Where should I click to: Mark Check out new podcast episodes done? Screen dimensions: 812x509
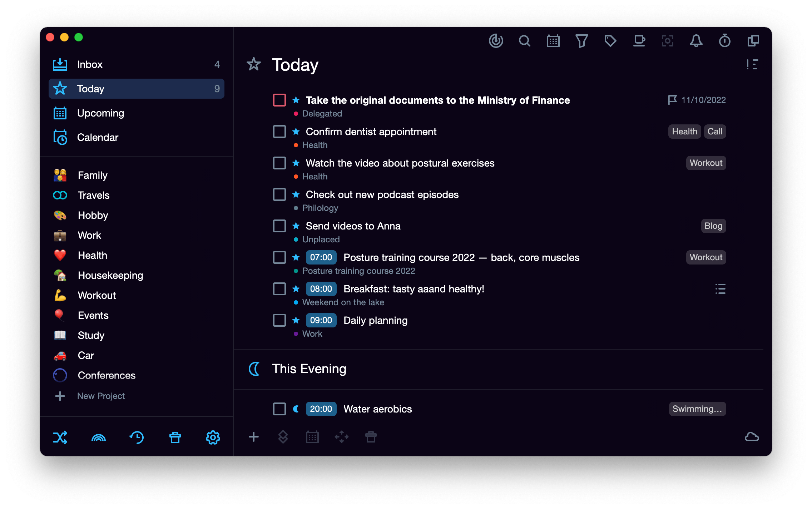[279, 194]
